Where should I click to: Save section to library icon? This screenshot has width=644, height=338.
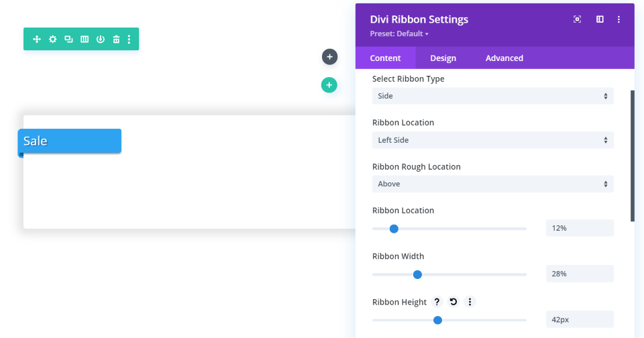click(x=100, y=40)
